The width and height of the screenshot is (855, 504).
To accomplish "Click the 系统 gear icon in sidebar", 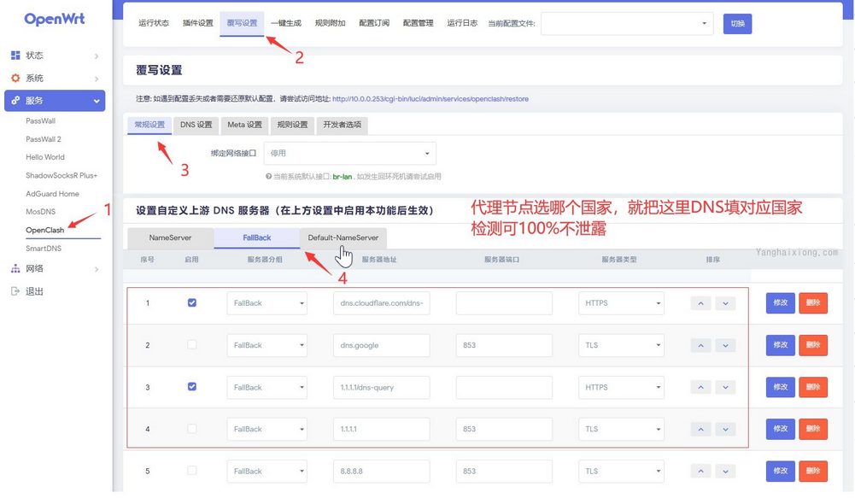I will pos(15,78).
